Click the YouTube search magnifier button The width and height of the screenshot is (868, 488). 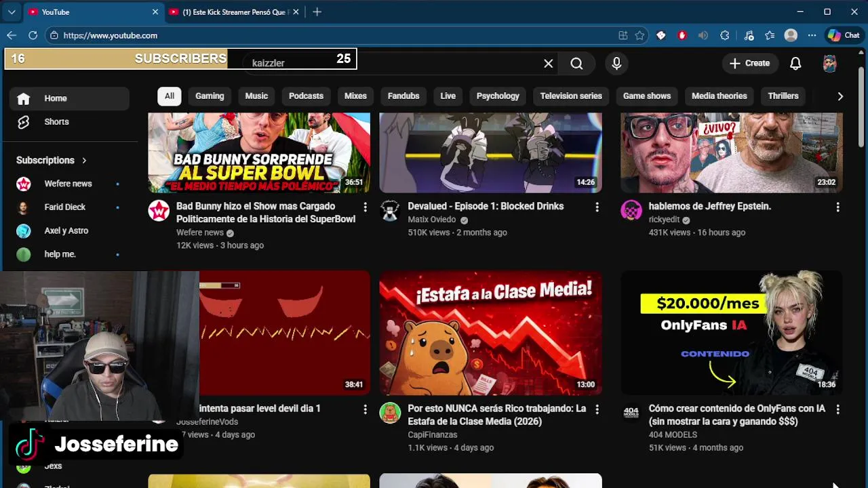pyautogui.click(x=576, y=63)
